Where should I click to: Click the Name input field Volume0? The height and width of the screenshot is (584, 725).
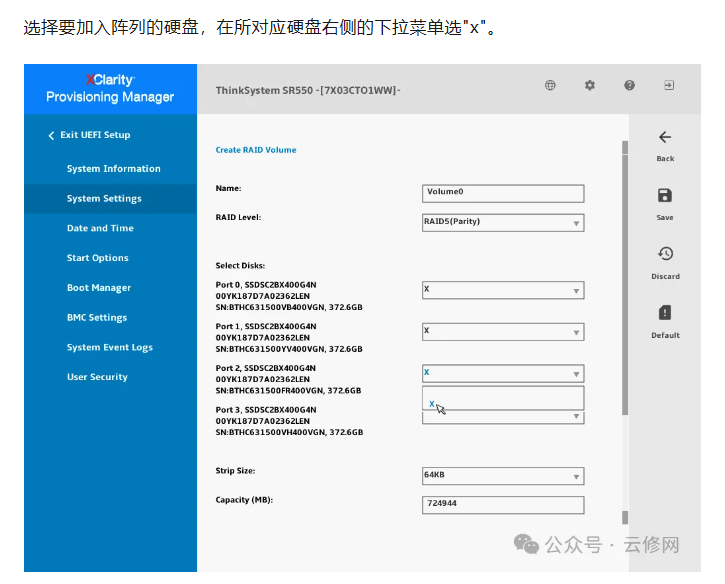(x=503, y=193)
